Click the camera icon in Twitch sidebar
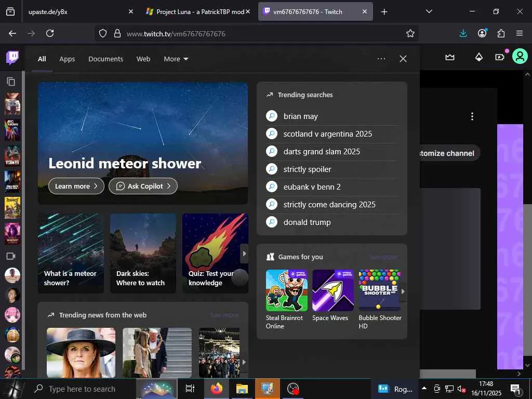 pos(11,256)
